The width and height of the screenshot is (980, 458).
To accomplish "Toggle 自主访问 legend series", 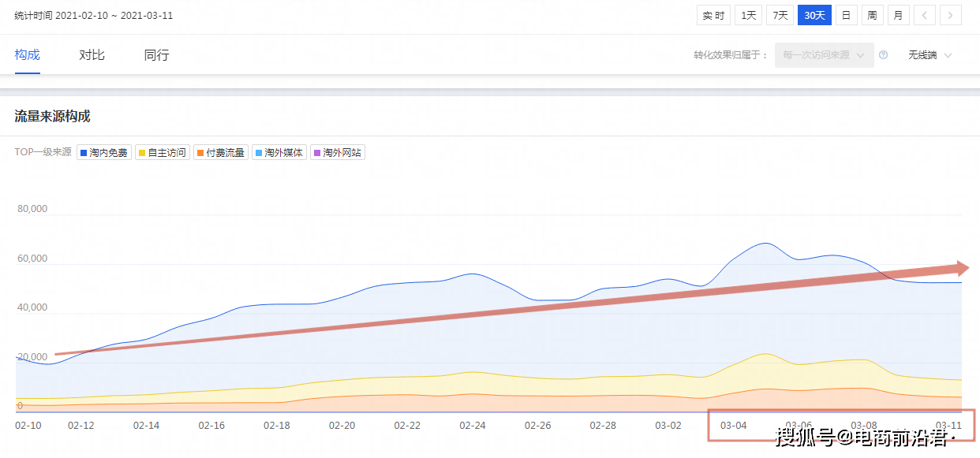I will point(162,152).
